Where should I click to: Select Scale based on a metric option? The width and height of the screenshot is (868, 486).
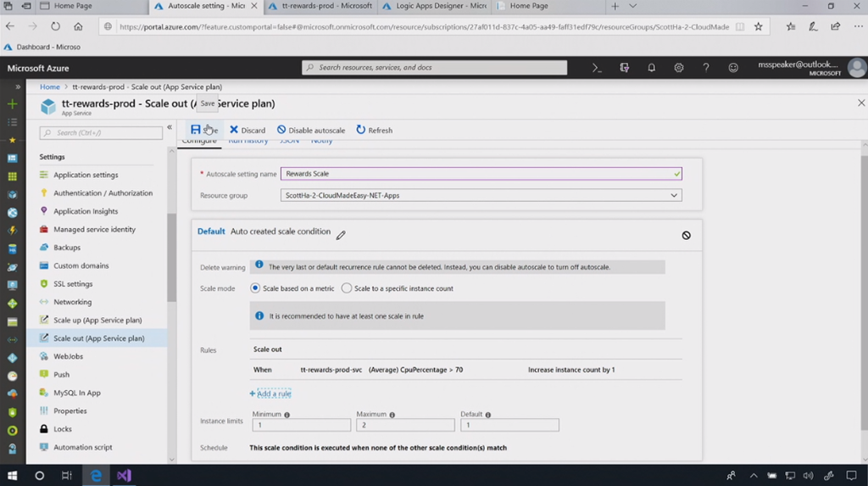click(255, 288)
